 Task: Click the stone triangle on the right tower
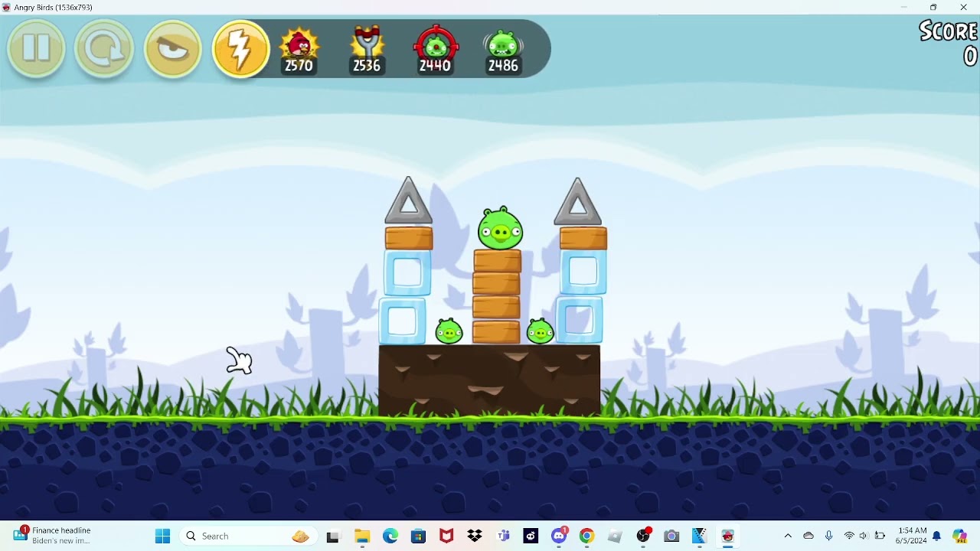[x=578, y=202]
